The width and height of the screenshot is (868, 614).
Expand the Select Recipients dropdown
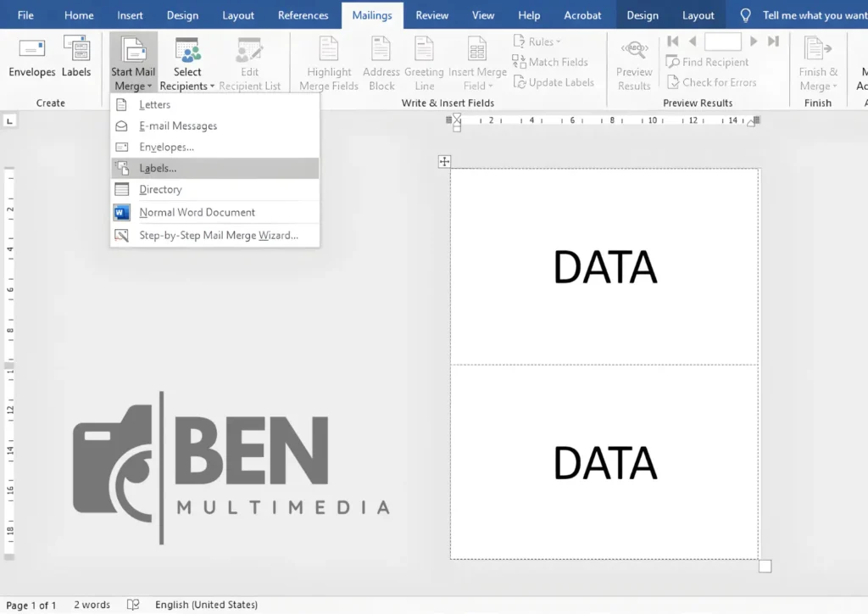click(x=187, y=85)
